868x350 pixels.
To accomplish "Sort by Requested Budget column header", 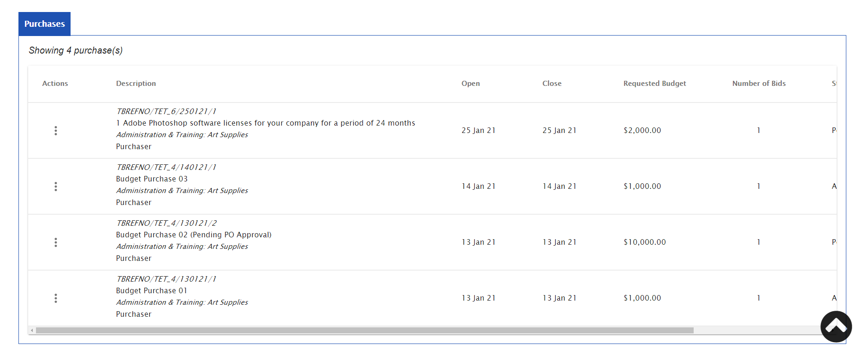I will (x=654, y=84).
